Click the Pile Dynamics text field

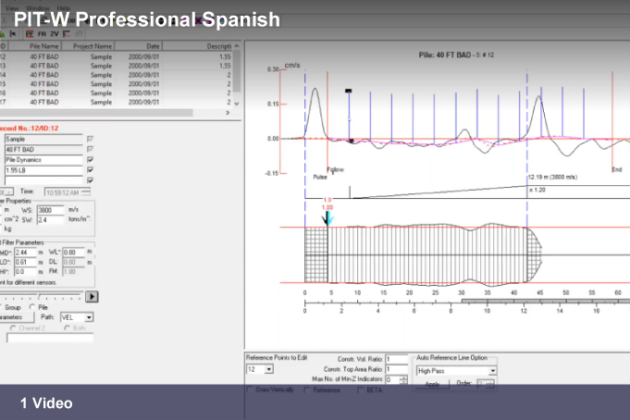point(44,160)
